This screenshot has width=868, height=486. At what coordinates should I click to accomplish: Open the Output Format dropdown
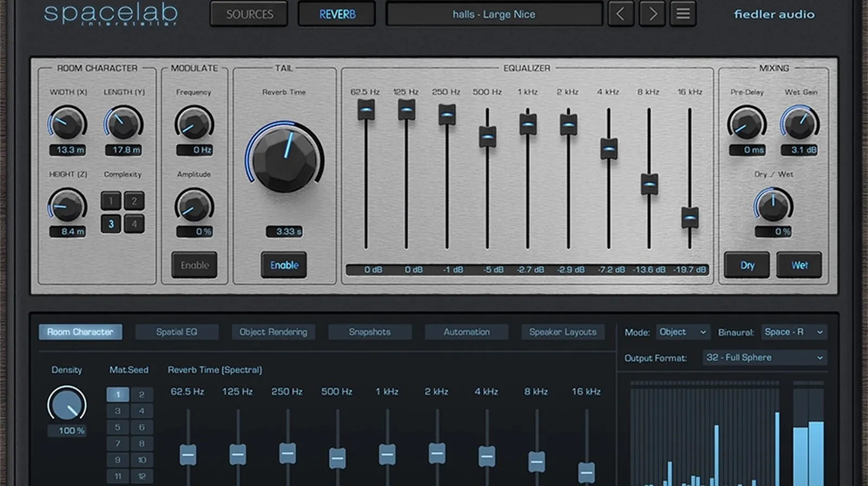click(765, 357)
